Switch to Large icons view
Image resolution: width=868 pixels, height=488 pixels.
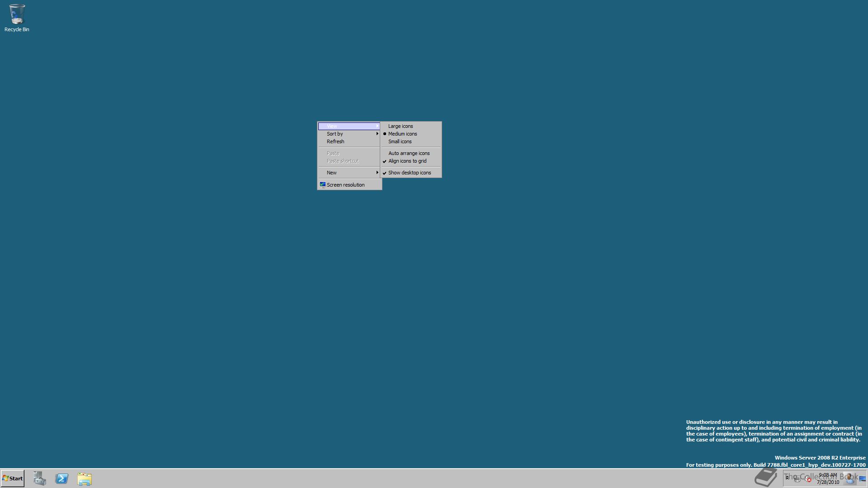click(411, 126)
